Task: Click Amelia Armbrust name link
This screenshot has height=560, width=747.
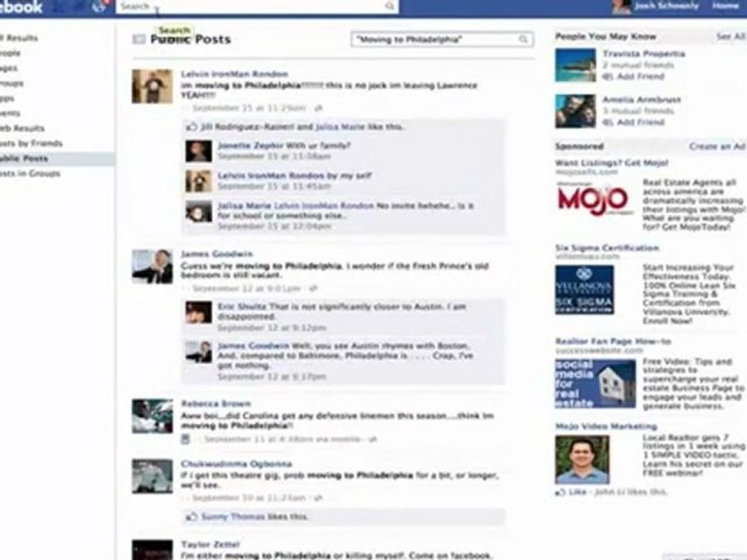Action: point(641,100)
